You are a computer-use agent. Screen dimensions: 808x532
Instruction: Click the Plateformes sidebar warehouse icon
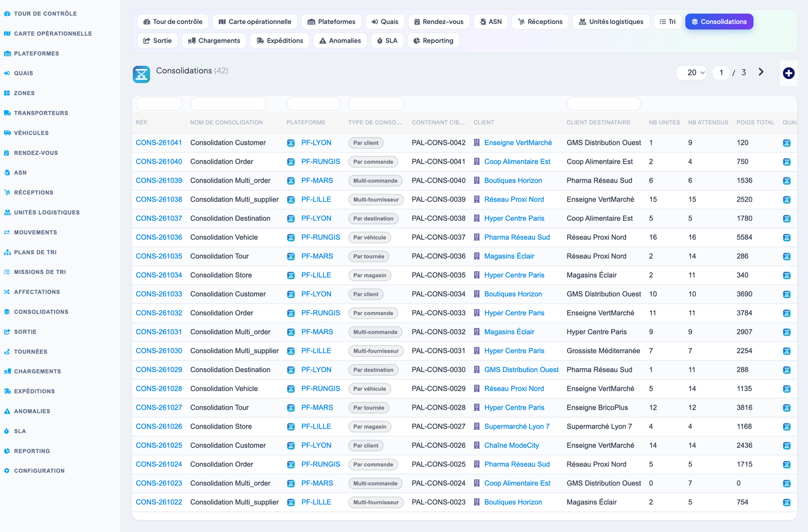point(7,54)
